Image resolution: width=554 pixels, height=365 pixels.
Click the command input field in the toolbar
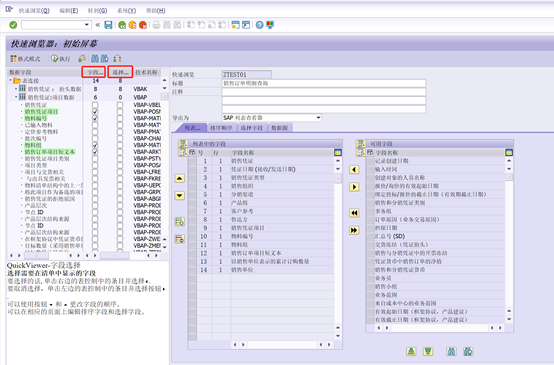[53, 25]
